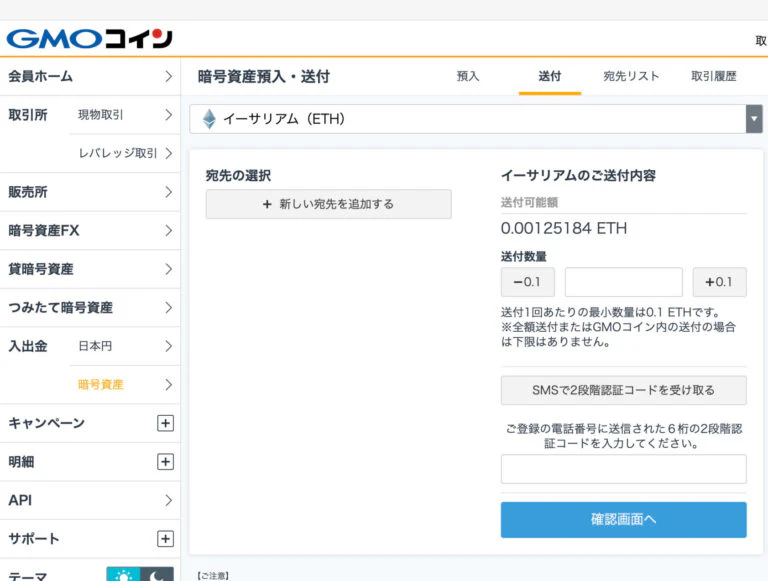Expand the サポート section with its plus icon

point(166,539)
